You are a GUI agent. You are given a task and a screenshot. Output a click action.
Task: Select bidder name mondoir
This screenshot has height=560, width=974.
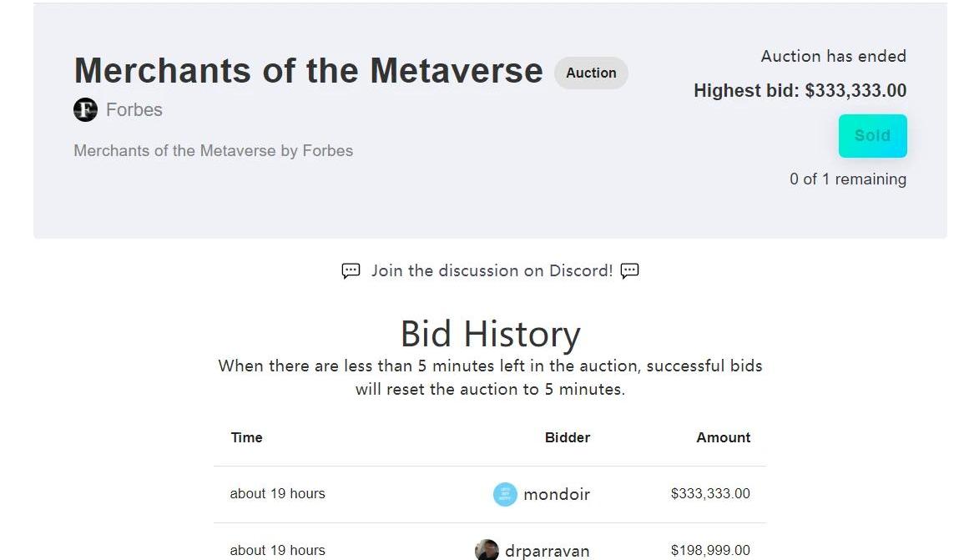[557, 494]
